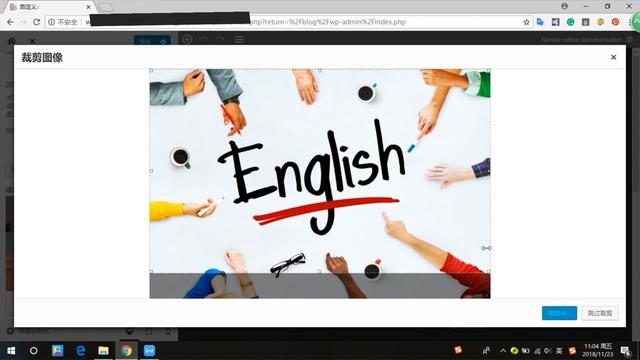Click the bottom-right corner crop handle
640x360 pixels.
[x=489, y=271]
